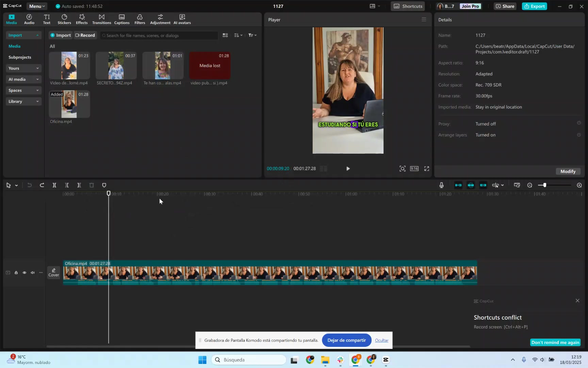Mute the video track audio
588x368 pixels.
coord(33,273)
